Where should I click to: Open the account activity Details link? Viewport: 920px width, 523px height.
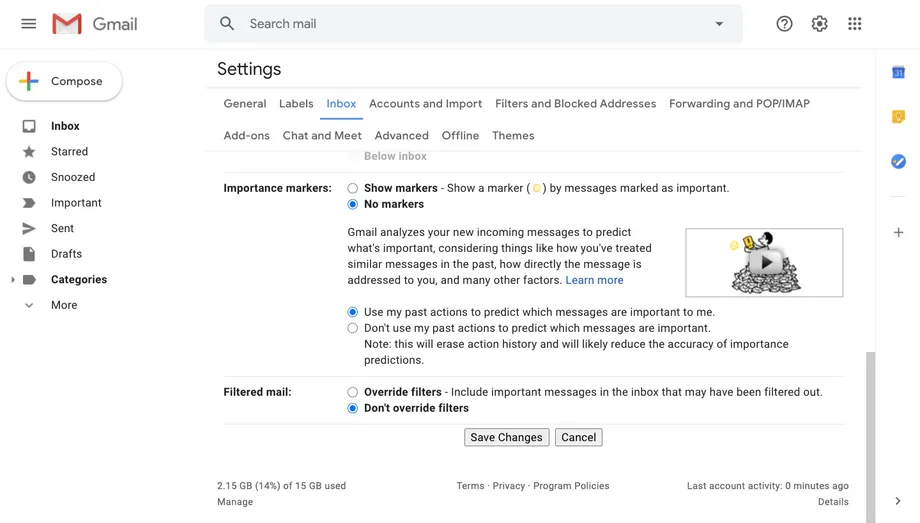pos(833,502)
